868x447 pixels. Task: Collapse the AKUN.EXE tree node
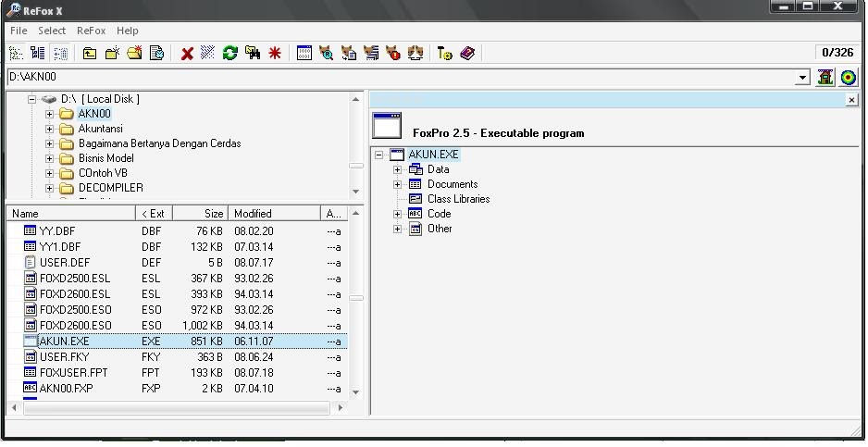click(x=378, y=155)
